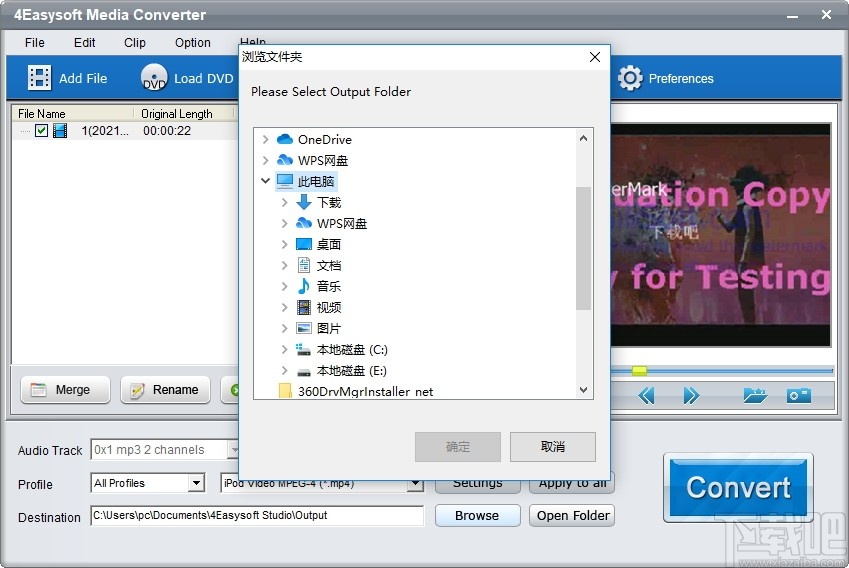Click the yellow playback position slider
This screenshot has width=849, height=568.
click(x=639, y=371)
